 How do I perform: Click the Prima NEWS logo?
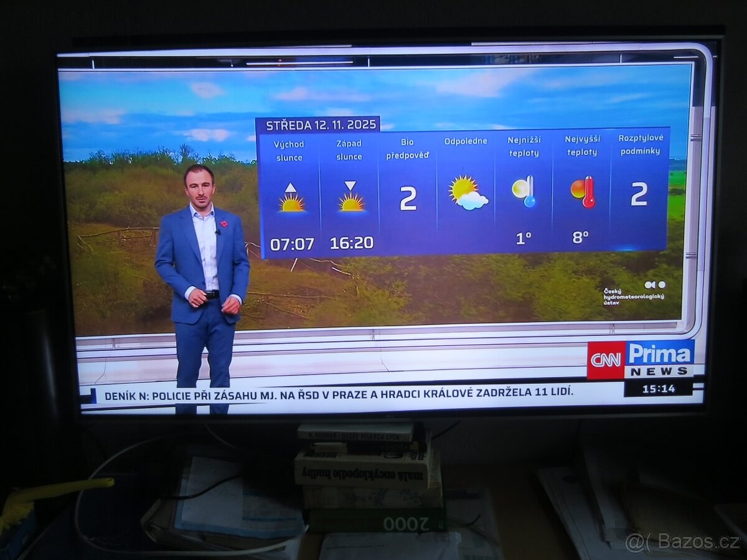tap(660, 359)
